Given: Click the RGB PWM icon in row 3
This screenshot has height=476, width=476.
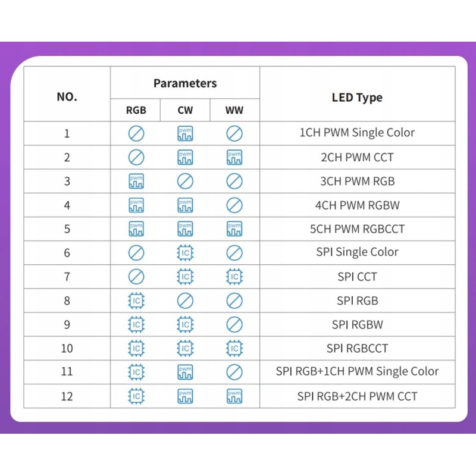Looking at the screenshot, I should pos(136,181).
